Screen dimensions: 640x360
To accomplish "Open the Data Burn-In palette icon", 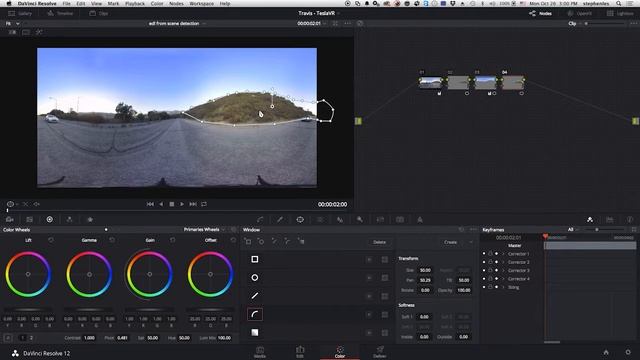I will click(x=420, y=220).
